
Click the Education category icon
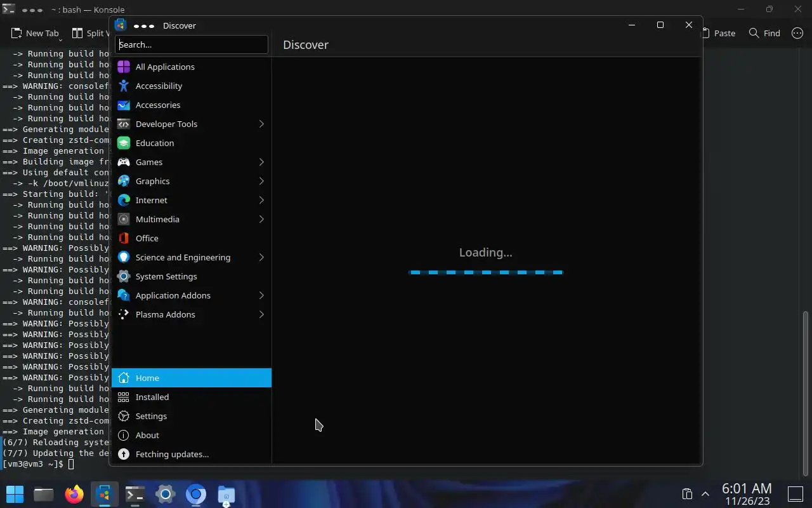point(124,143)
